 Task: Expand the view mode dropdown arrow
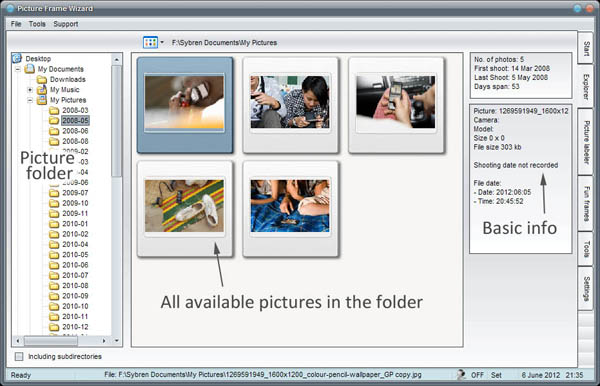point(162,42)
